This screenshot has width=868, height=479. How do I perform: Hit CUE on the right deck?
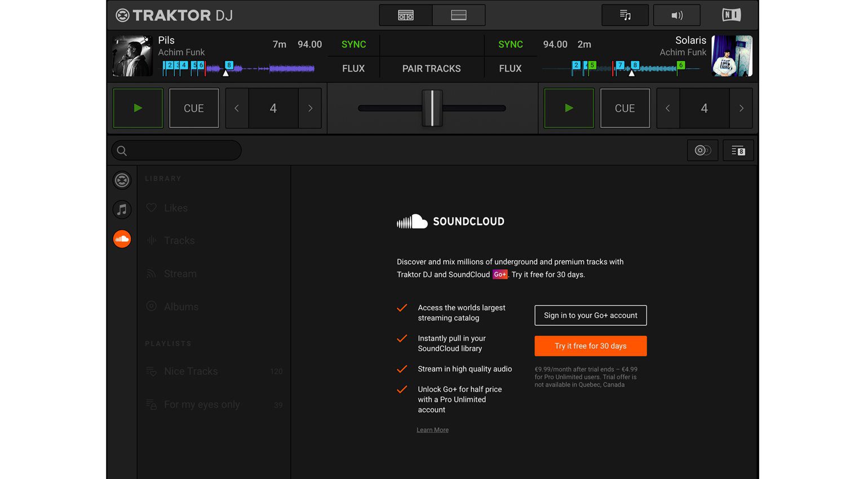(x=625, y=108)
